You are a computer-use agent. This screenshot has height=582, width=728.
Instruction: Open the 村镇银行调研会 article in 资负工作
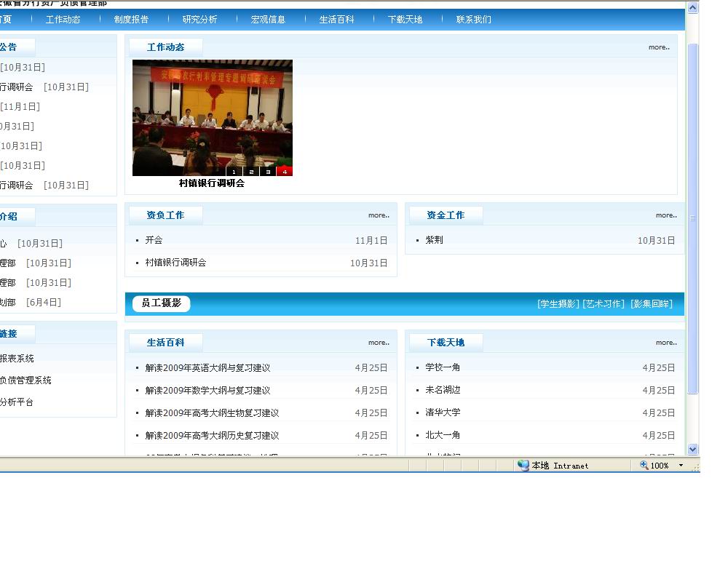(x=175, y=263)
